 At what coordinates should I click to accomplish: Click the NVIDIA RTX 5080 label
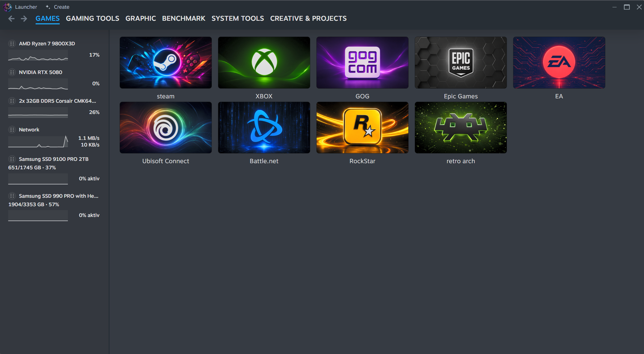(40, 72)
